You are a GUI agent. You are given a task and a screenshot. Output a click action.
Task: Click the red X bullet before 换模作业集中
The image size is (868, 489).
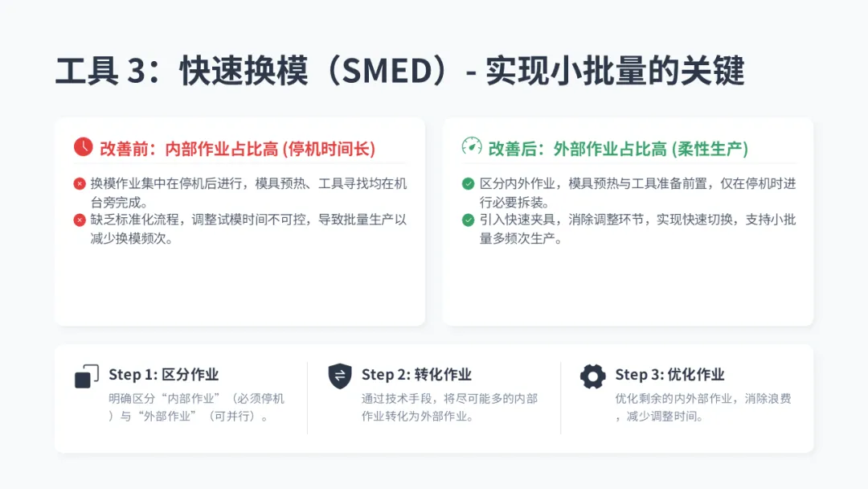pyautogui.click(x=80, y=184)
